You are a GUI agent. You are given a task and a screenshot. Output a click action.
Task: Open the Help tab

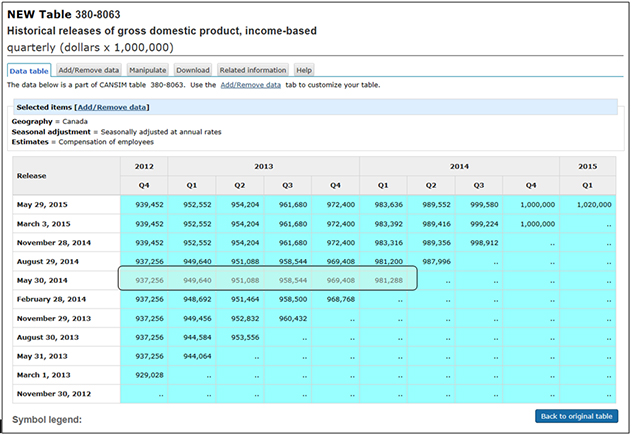tap(304, 70)
